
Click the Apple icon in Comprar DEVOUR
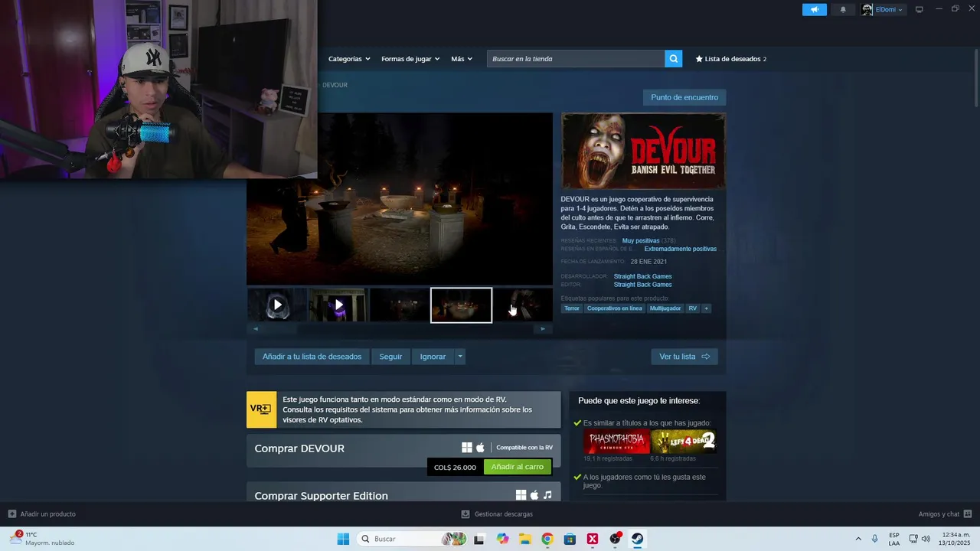click(480, 448)
